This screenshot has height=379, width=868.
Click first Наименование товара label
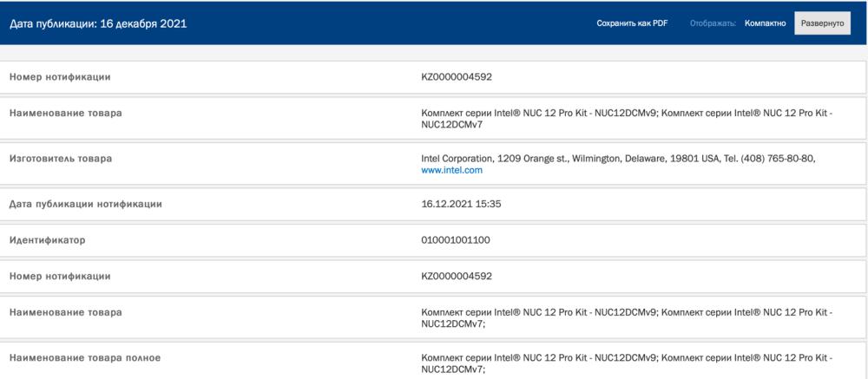[x=66, y=113]
